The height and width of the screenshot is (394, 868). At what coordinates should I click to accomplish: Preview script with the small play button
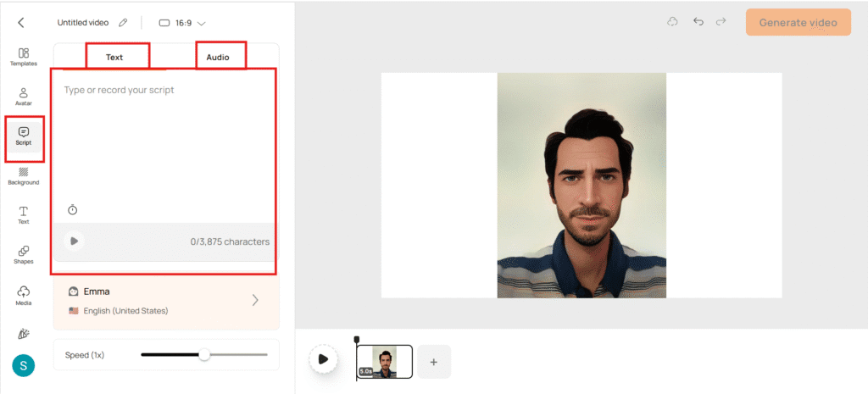[x=74, y=241]
